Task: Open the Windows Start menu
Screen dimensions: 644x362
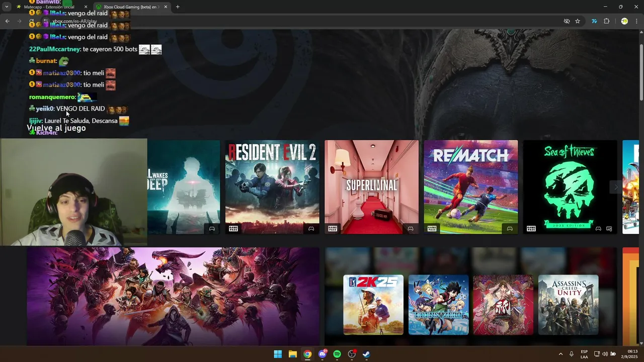Action: pyautogui.click(x=278, y=354)
